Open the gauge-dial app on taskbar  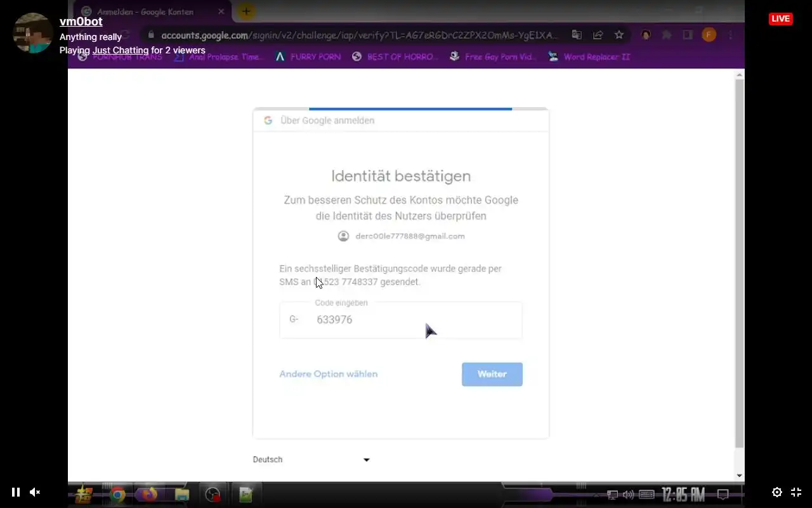[x=213, y=494]
